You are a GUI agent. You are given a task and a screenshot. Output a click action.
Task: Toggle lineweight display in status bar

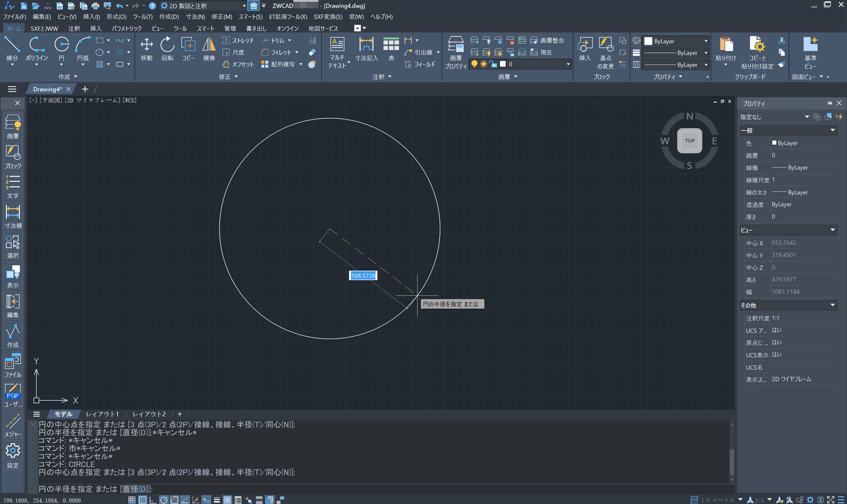click(217, 500)
